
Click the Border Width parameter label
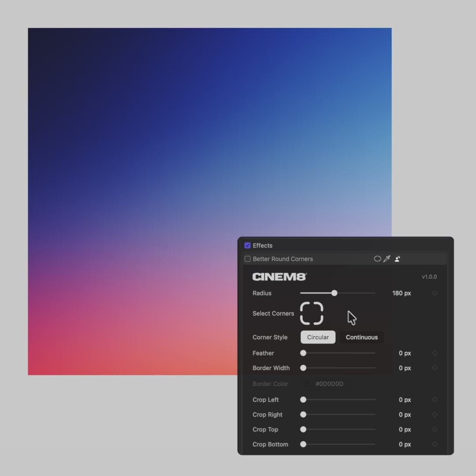pyautogui.click(x=271, y=368)
